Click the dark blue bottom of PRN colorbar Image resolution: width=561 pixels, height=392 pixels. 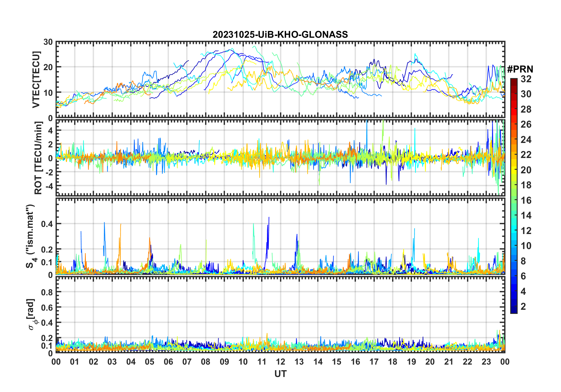click(x=514, y=309)
